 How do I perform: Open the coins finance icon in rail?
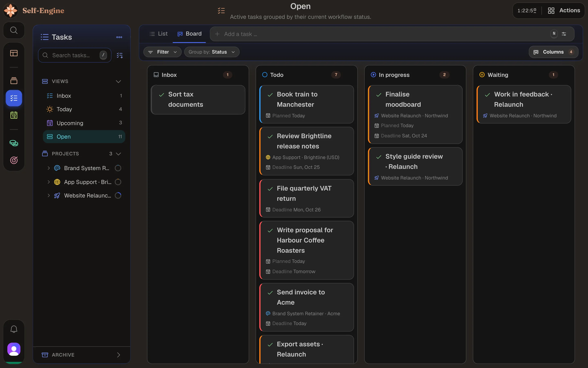[14, 143]
